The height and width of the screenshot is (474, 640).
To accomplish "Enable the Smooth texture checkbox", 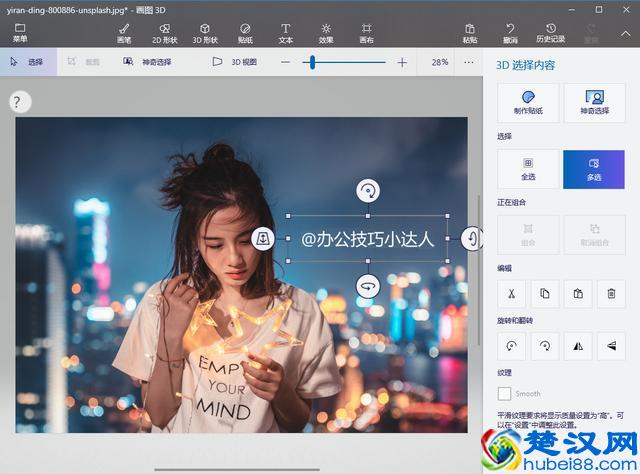I will (505, 394).
